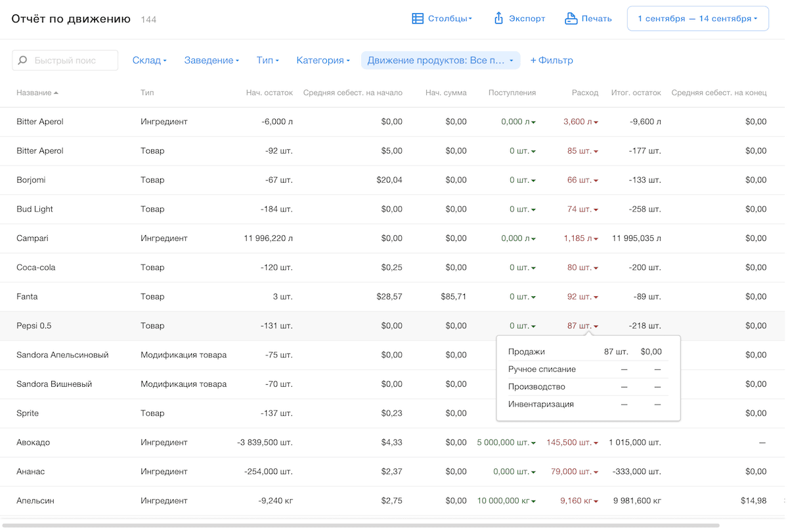Expand Расход 92 шт. for Fanta
Image resolution: width=788 pixels, height=532 pixels.
[583, 297]
